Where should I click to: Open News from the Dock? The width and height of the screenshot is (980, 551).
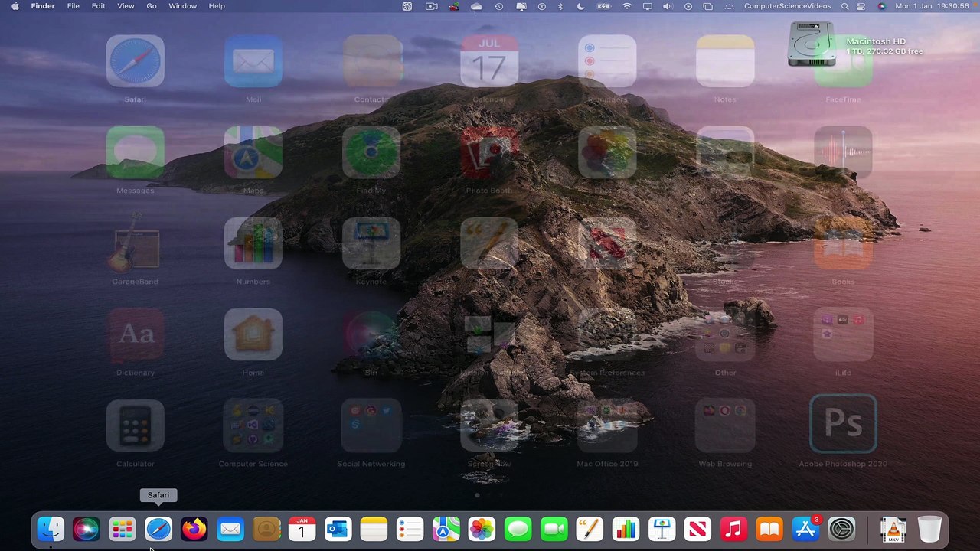click(698, 529)
